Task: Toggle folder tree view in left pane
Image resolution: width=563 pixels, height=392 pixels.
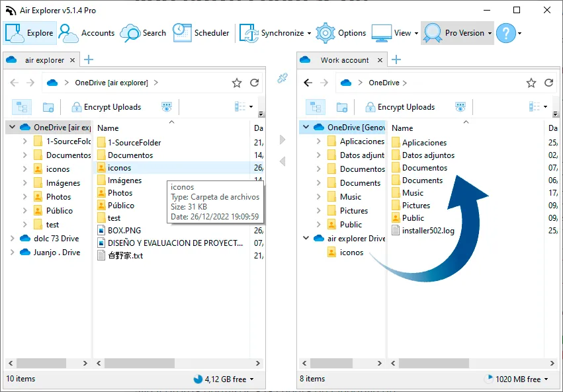Action: point(22,107)
